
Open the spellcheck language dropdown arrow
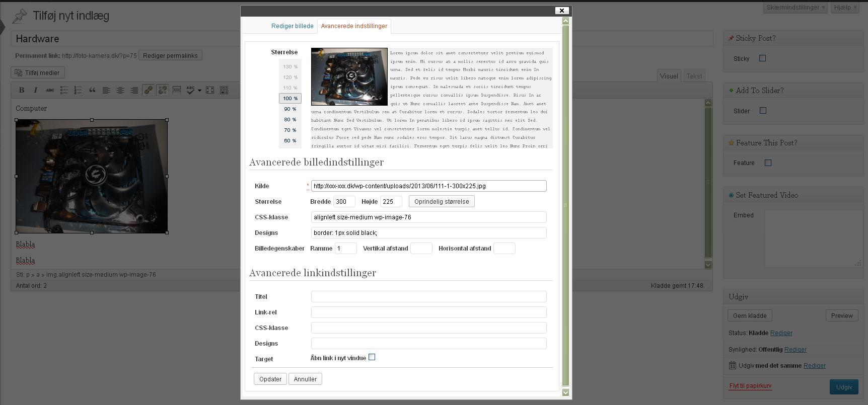coord(199,91)
